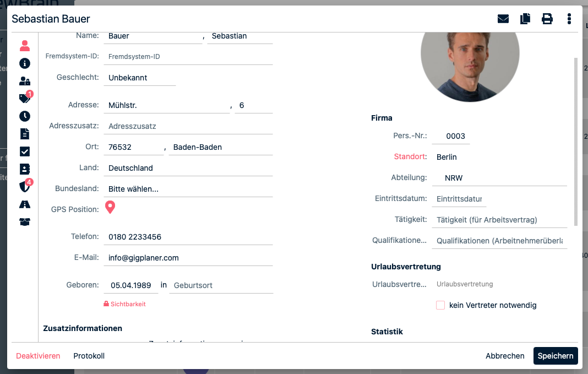Image resolution: width=588 pixels, height=374 pixels.
Task: Open the road icon section in sidebar
Action: 25,204
